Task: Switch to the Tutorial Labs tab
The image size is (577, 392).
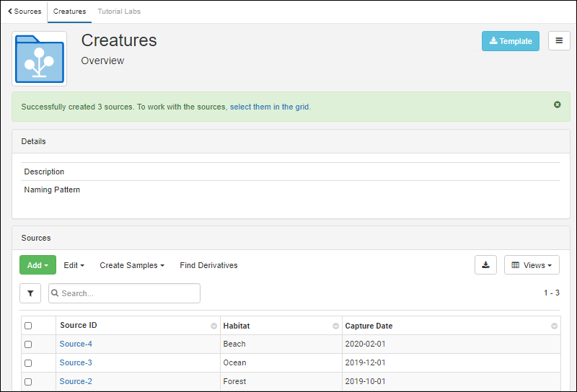Action: 119,12
